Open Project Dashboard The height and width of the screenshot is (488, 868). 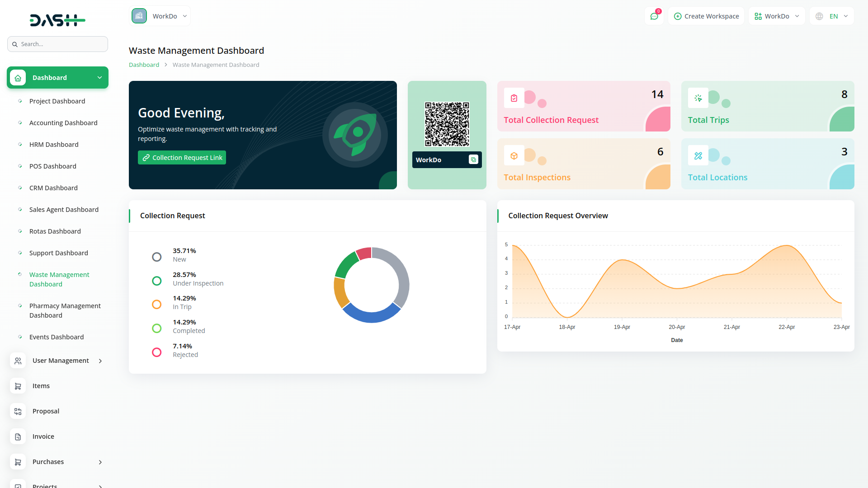pos(57,101)
